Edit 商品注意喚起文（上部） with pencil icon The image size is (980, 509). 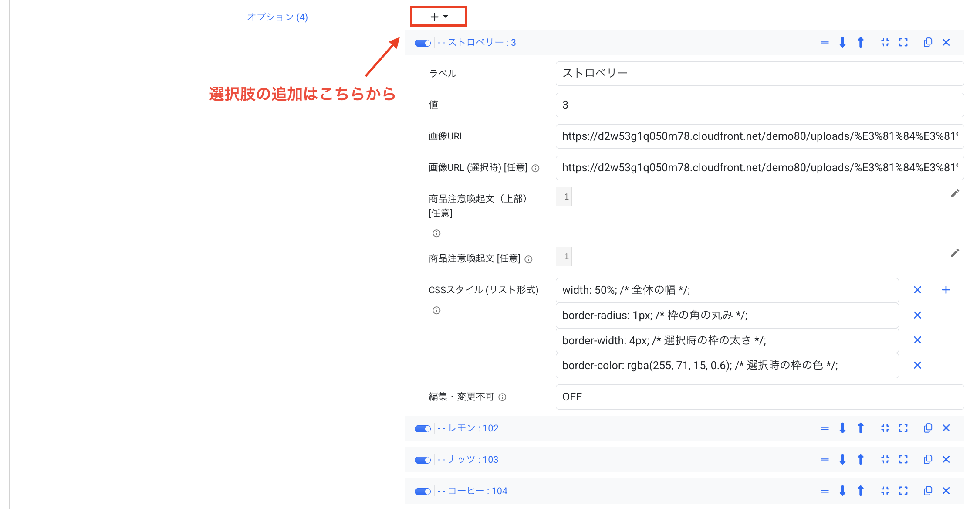tap(955, 193)
